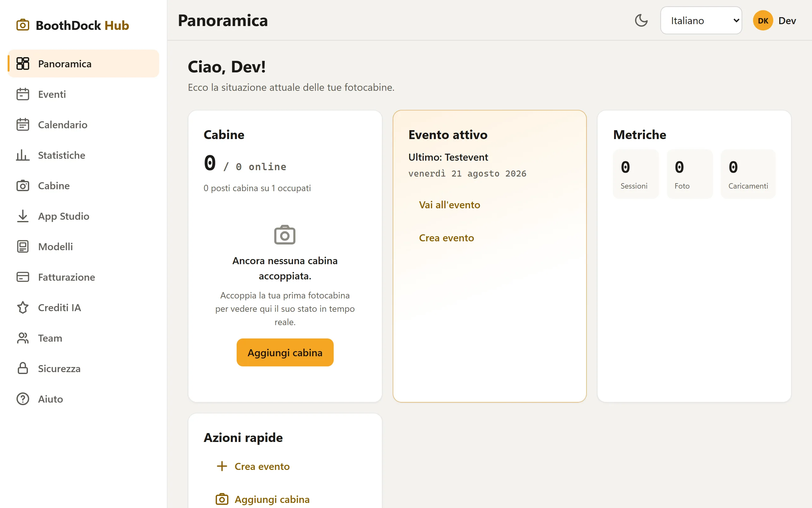The width and height of the screenshot is (812, 508).
Task: Open the Modelli menu label
Action: [x=56, y=247]
